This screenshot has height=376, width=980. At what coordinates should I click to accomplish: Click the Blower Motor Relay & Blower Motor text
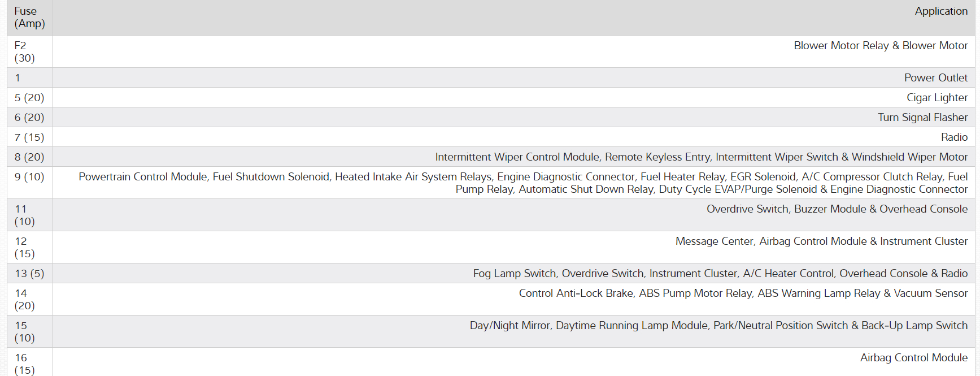pos(880,46)
